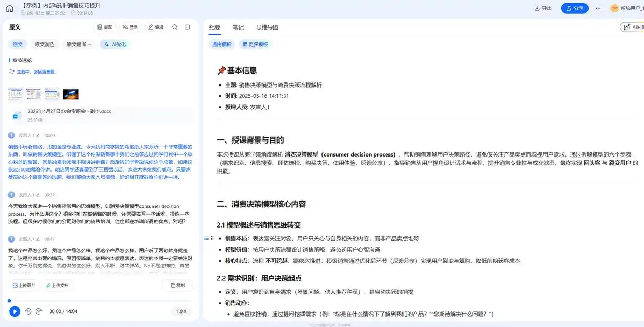
Task: Open the AI问答 panel button
Action: [x=632, y=27]
